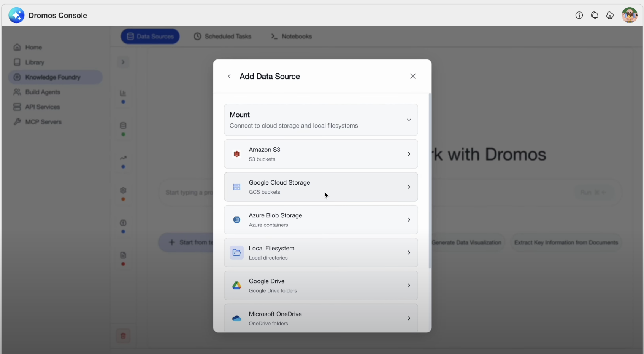Click the Azure Blob Storage icon
Image resolution: width=644 pixels, height=354 pixels.
click(x=236, y=220)
